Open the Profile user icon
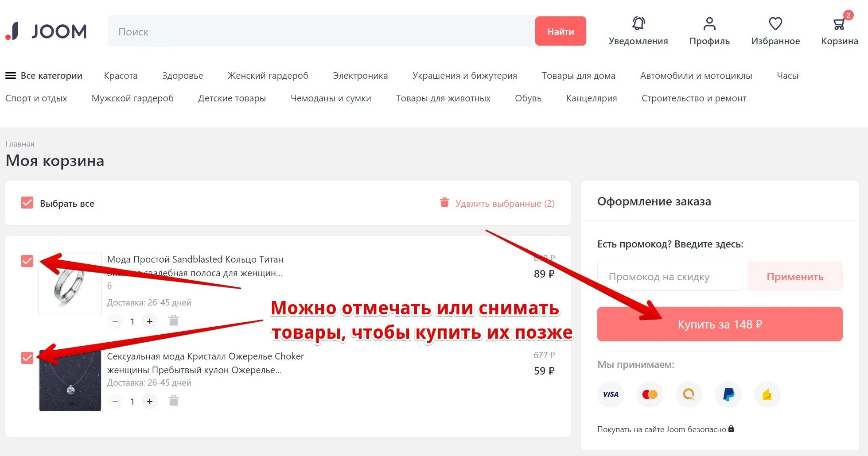Viewport: 868px width, 456px height. [709, 23]
